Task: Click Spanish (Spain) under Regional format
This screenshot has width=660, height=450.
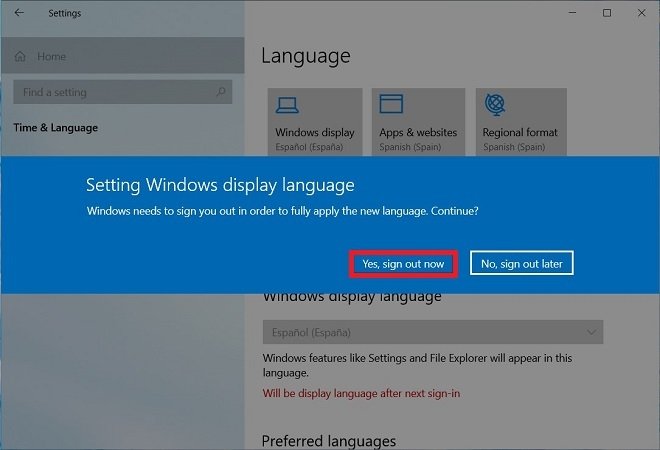Action: coord(514,147)
